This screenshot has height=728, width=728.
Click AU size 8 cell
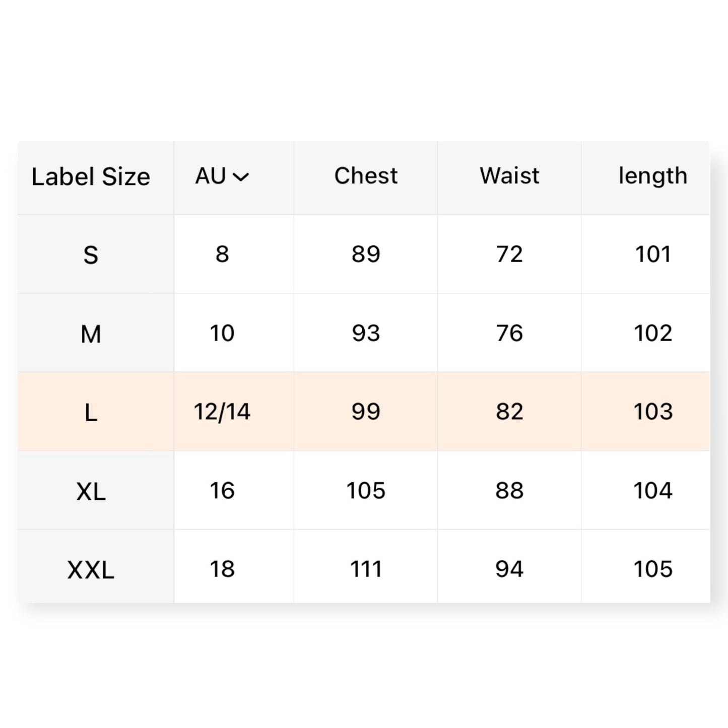pyautogui.click(x=222, y=254)
